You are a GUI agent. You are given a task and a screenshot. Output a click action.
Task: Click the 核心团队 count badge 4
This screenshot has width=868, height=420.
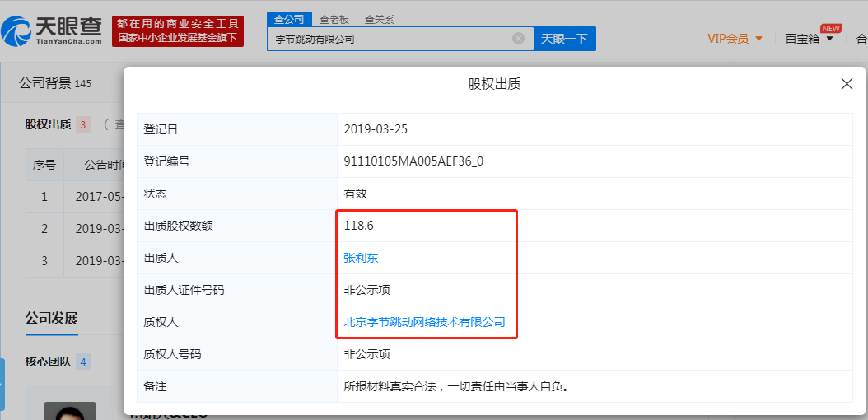pos(83,362)
